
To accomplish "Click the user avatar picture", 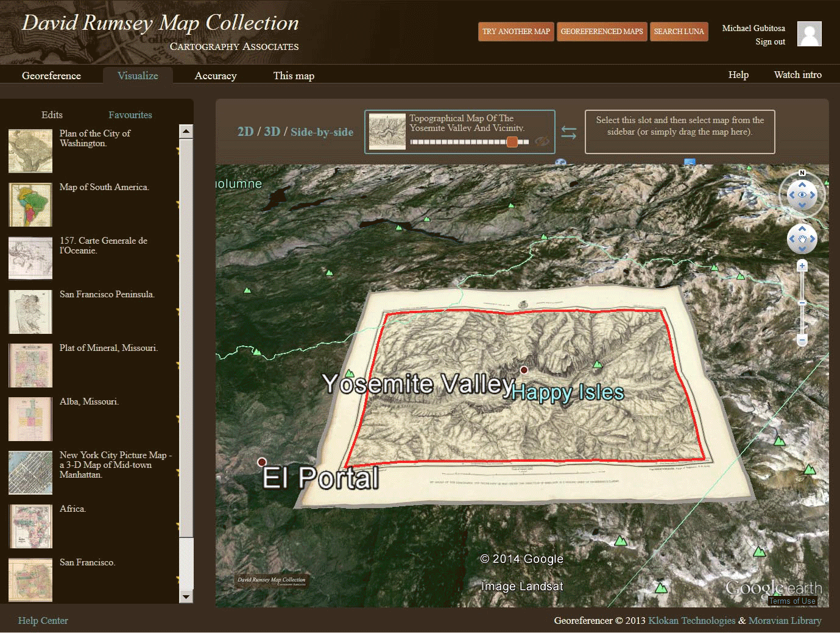I will tap(810, 34).
